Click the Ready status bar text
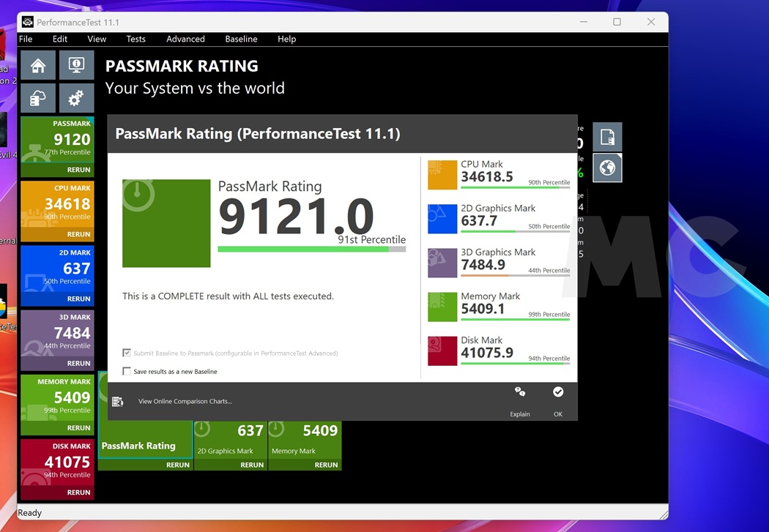769x532 pixels. 29,513
